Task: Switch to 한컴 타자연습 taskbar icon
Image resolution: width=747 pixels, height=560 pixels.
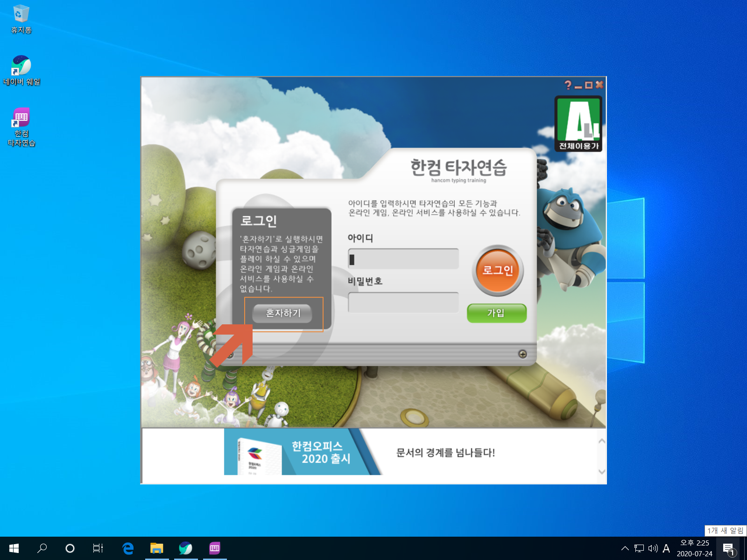Action: (215, 548)
